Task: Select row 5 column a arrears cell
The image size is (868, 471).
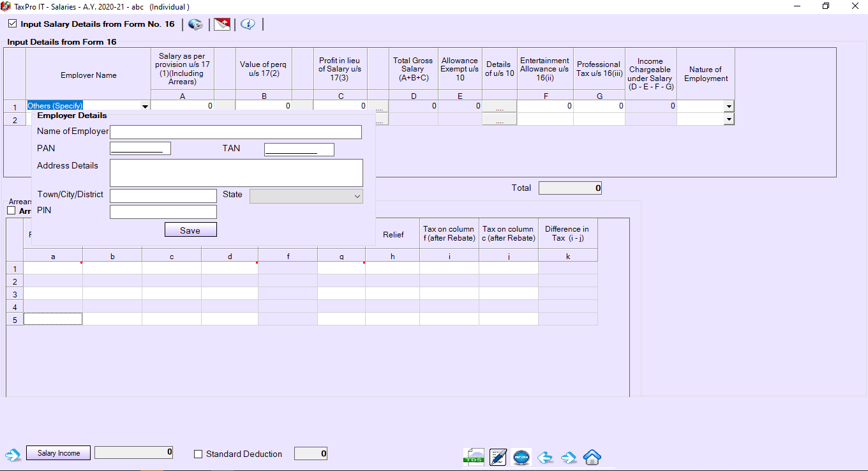Action: (53, 319)
